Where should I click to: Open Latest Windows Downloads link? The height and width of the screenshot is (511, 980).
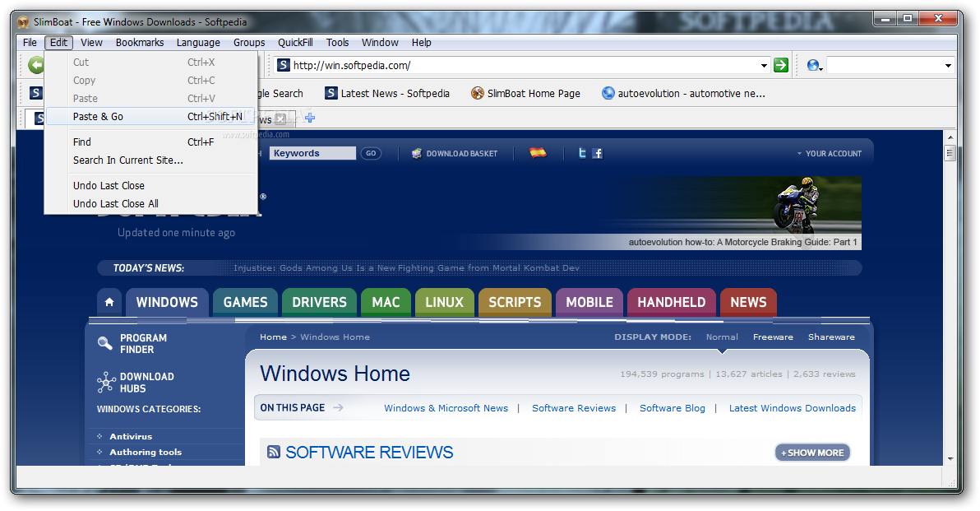tap(792, 408)
